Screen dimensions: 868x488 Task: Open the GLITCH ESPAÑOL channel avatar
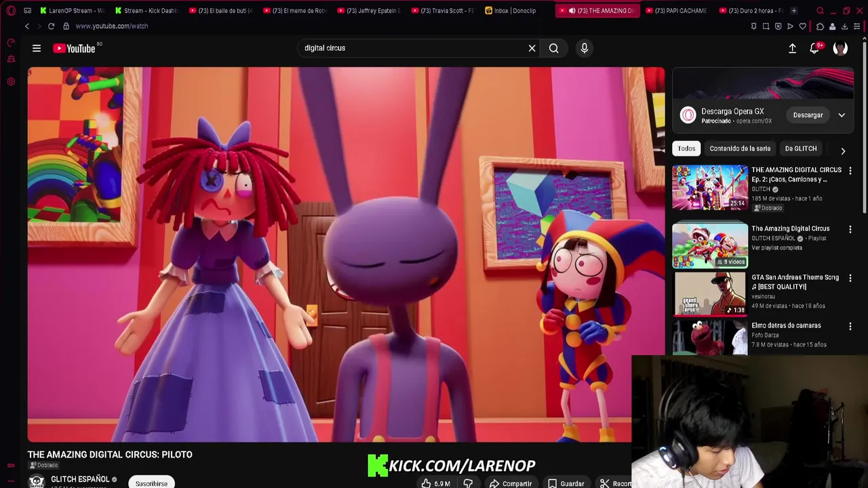[37, 482]
